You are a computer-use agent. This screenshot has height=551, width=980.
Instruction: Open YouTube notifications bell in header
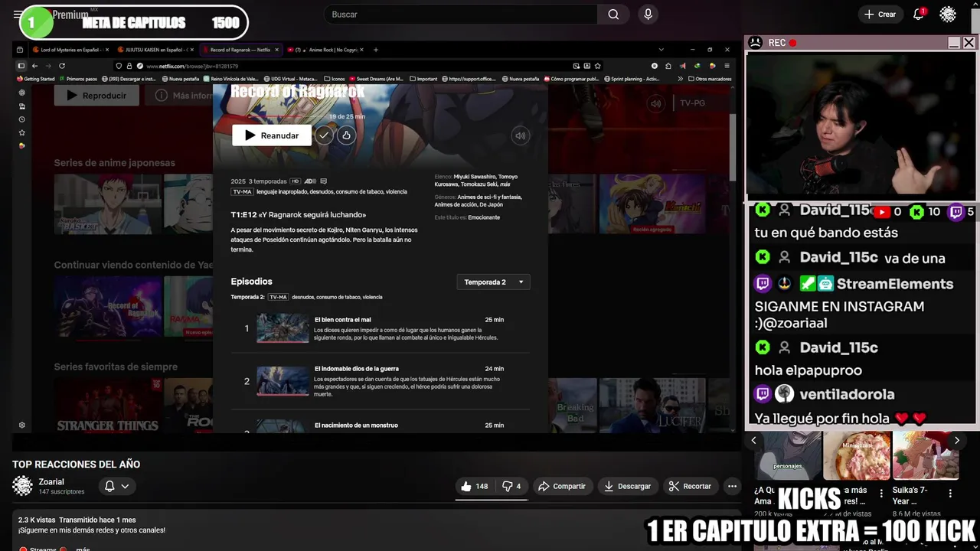tap(919, 15)
